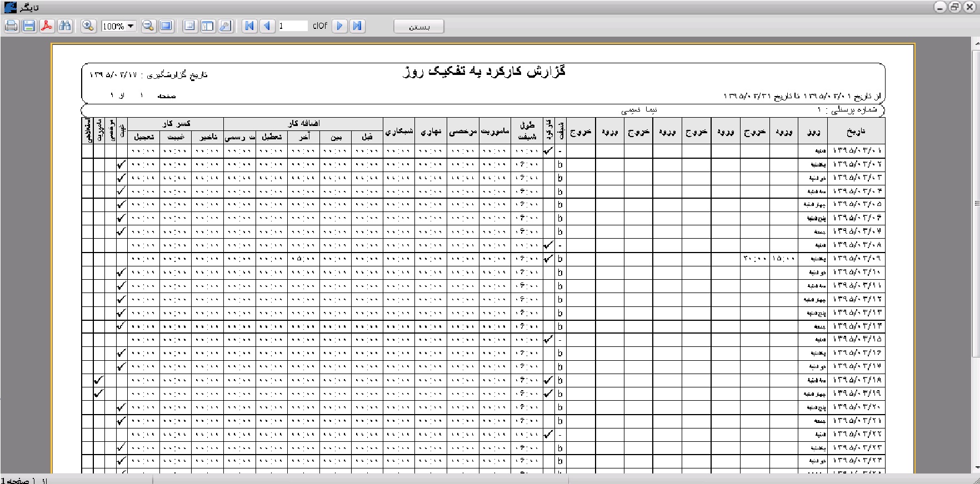Open find with the binoculars icon
Image resolution: width=980 pixels, height=484 pixels.
(x=65, y=26)
